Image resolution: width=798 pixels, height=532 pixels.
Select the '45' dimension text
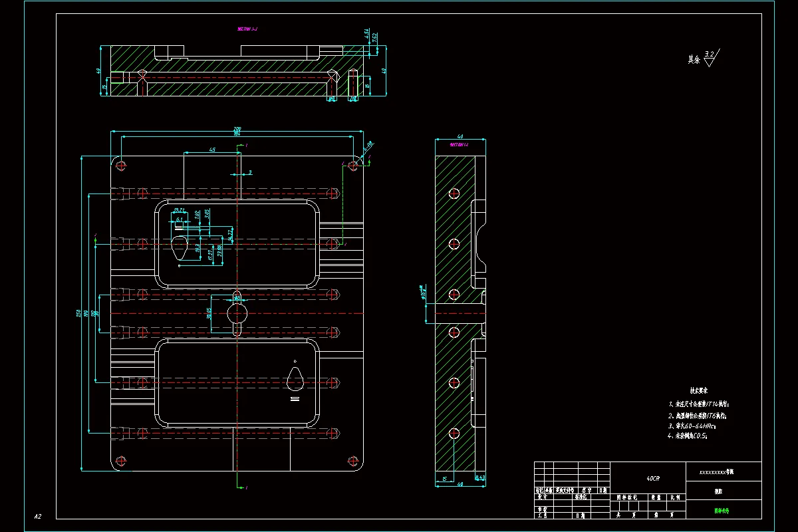(212, 150)
